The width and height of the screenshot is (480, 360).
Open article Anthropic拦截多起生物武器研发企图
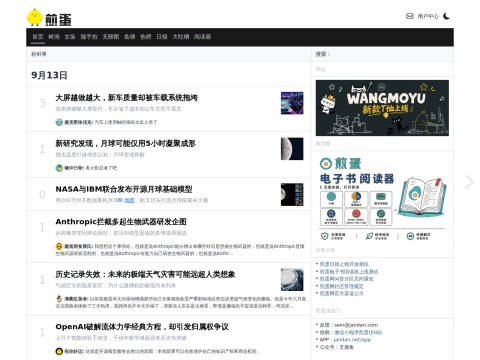121,222
